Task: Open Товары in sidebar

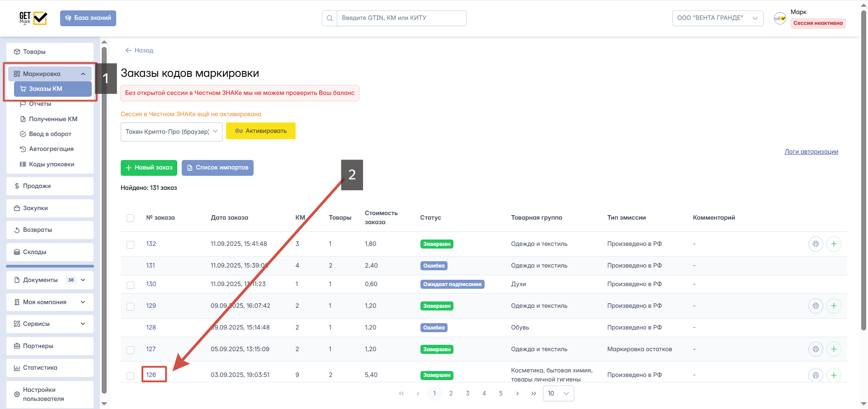Action: click(x=50, y=52)
